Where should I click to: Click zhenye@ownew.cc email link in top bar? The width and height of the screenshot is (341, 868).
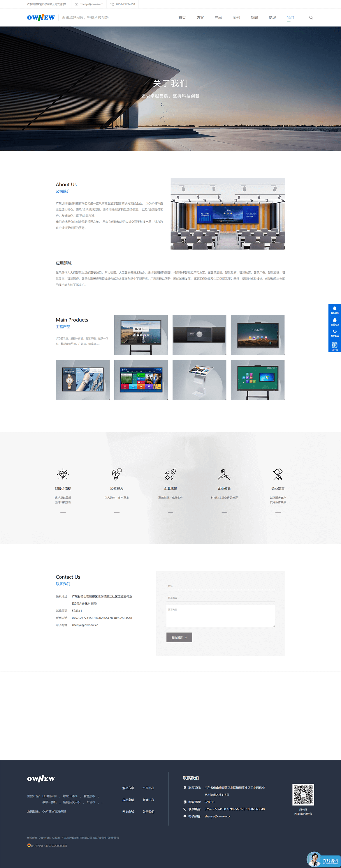92,4
